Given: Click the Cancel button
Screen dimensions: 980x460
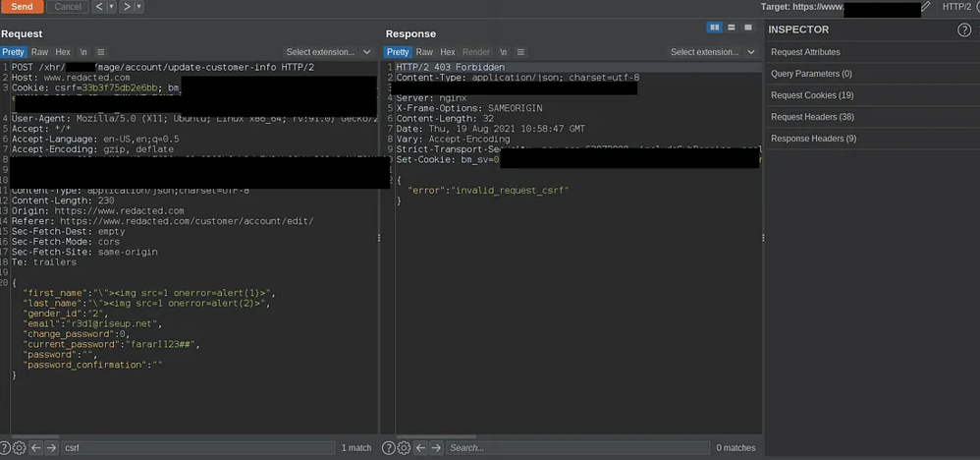Looking at the screenshot, I should pyautogui.click(x=68, y=7).
